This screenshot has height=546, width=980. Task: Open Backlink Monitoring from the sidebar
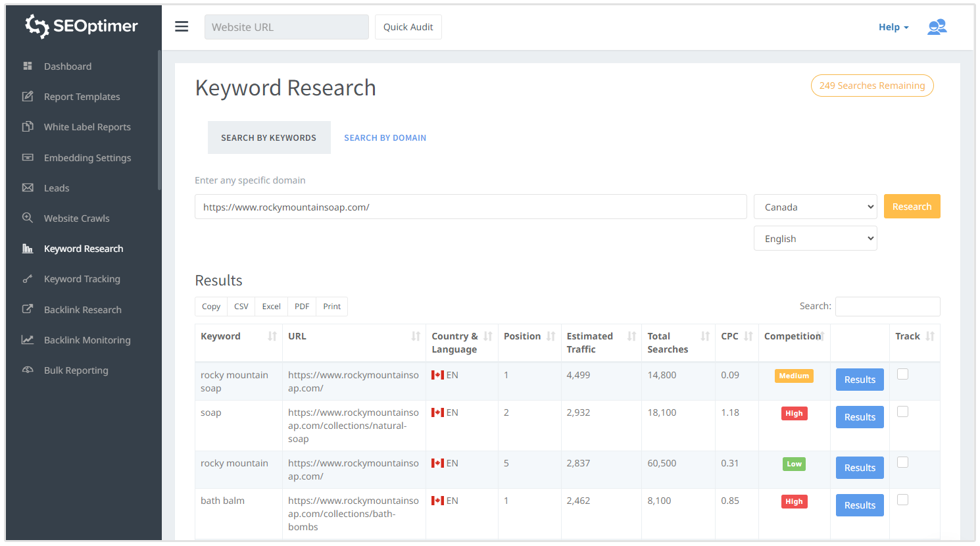28,339
